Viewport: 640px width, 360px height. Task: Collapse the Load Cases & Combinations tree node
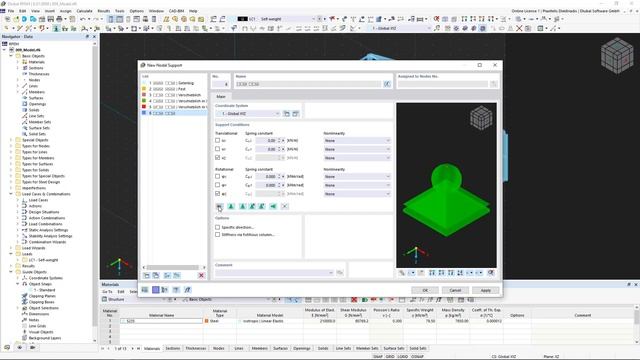pyautogui.click(x=11, y=194)
